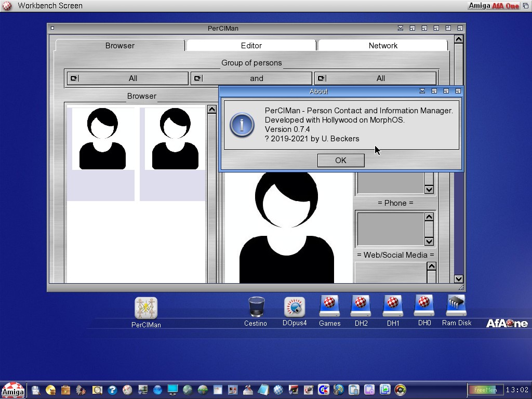532x399 pixels.
Task: Click the blue question mark help icon
Action: (x=112, y=390)
